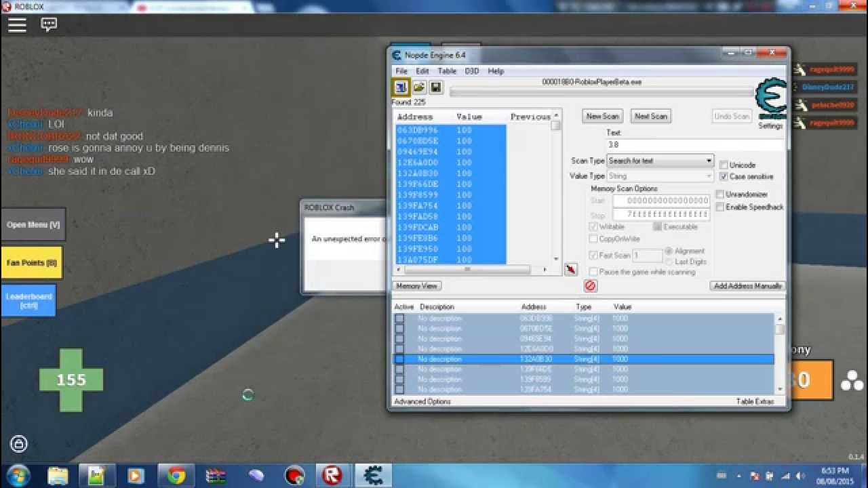Image resolution: width=868 pixels, height=488 pixels.
Task: Click the New Scan button
Action: pos(602,117)
